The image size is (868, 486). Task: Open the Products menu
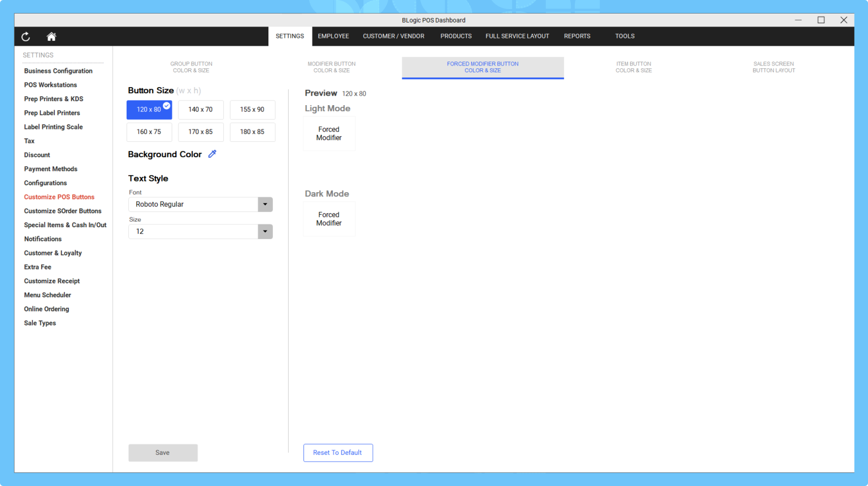pyautogui.click(x=456, y=36)
